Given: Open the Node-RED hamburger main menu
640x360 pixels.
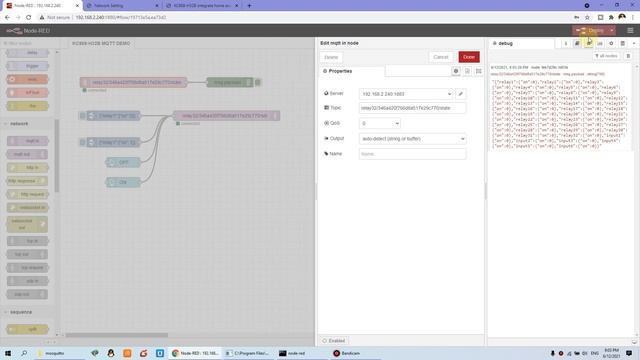Looking at the screenshot, I should coord(630,31).
